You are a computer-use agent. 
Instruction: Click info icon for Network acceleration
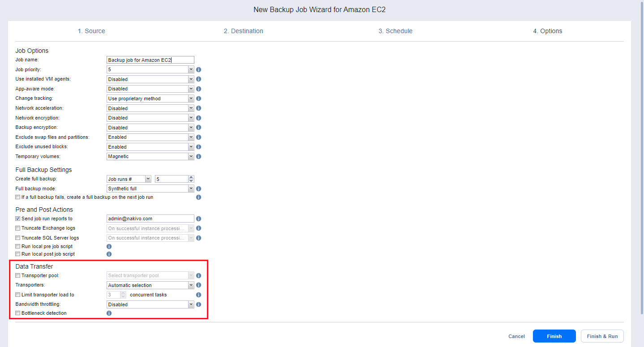[x=198, y=108]
